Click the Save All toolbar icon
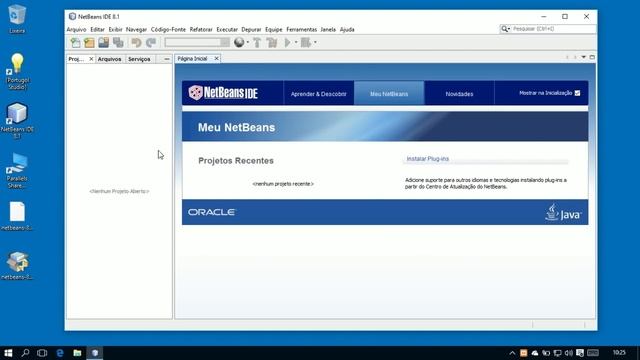The height and width of the screenshot is (360, 640). click(x=118, y=42)
